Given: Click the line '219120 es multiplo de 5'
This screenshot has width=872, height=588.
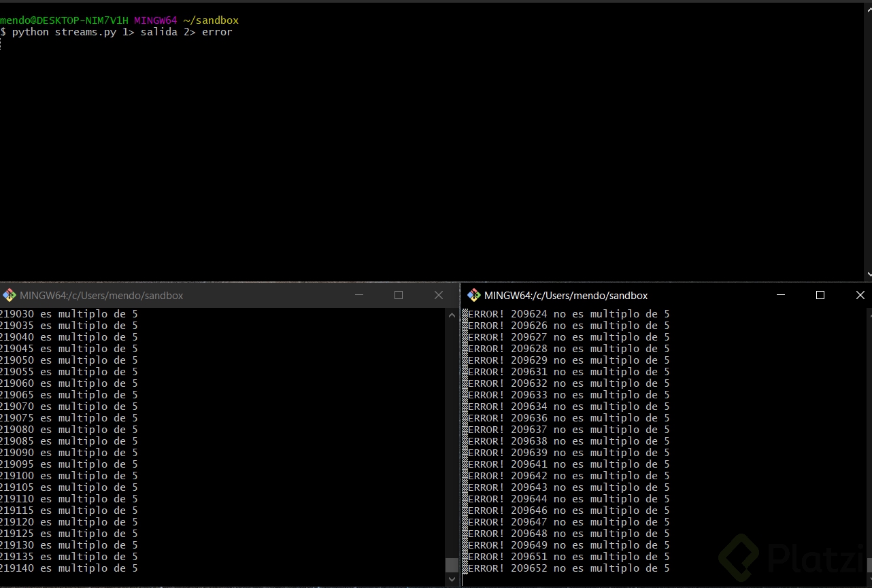Looking at the screenshot, I should coord(68,522).
